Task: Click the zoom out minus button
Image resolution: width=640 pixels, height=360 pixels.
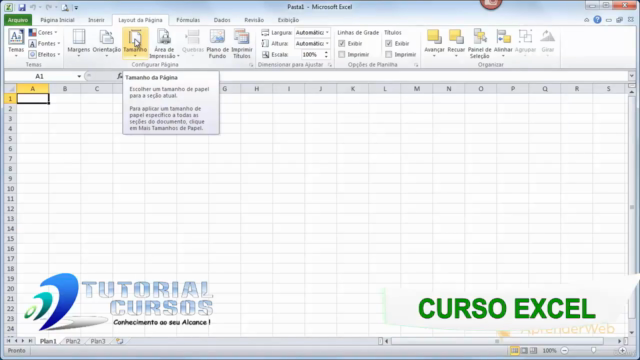Action: (565, 351)
